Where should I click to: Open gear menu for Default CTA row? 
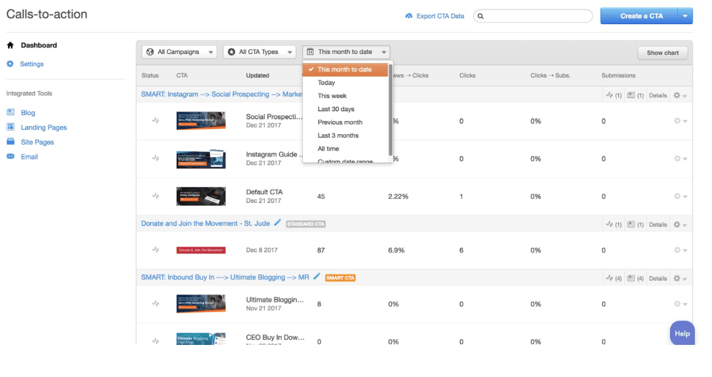(x=680, y=196)
